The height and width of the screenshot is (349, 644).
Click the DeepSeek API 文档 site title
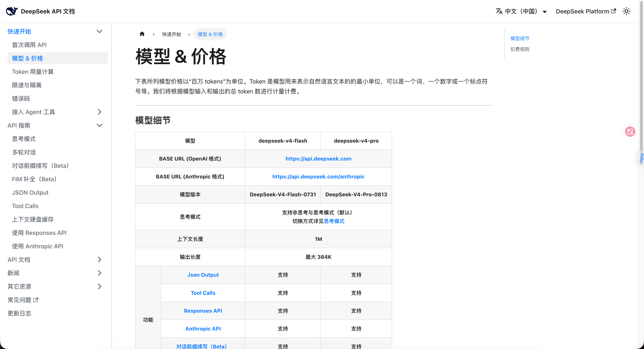[48, 11]
